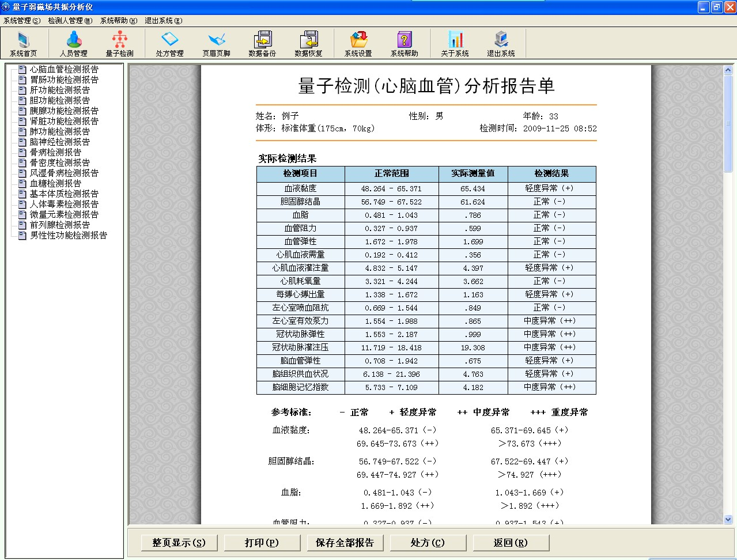
Task: Click the 检测结果 column header
Action: click(x=551, y=173)
